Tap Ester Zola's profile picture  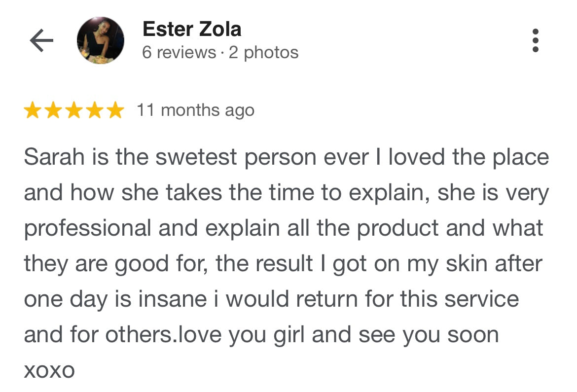tap(101, 41)
